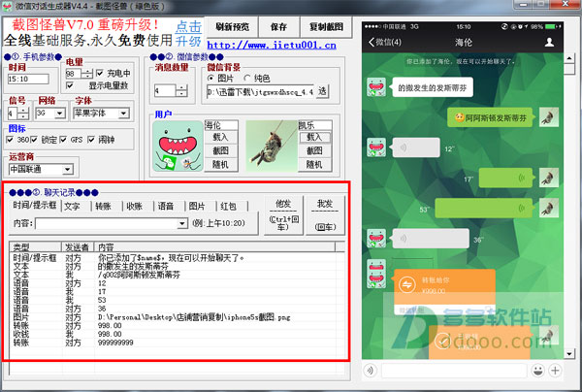Screen dimensions: 582x392
Task: Toggle the 锁定 checkbox
Action: click(x=34, y=140)
